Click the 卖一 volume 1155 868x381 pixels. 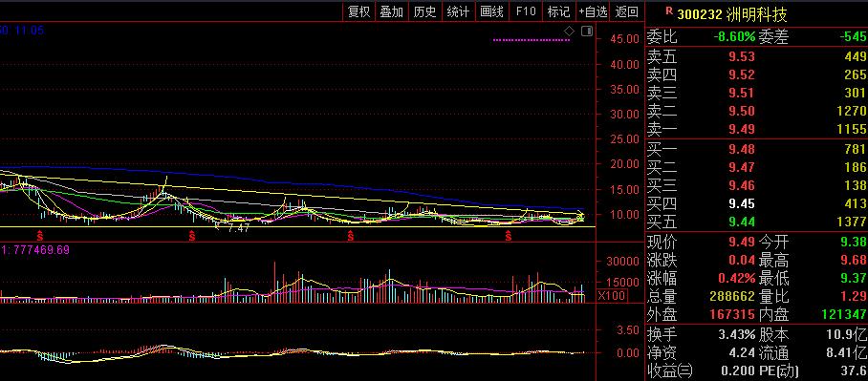(x=852, y=130)
